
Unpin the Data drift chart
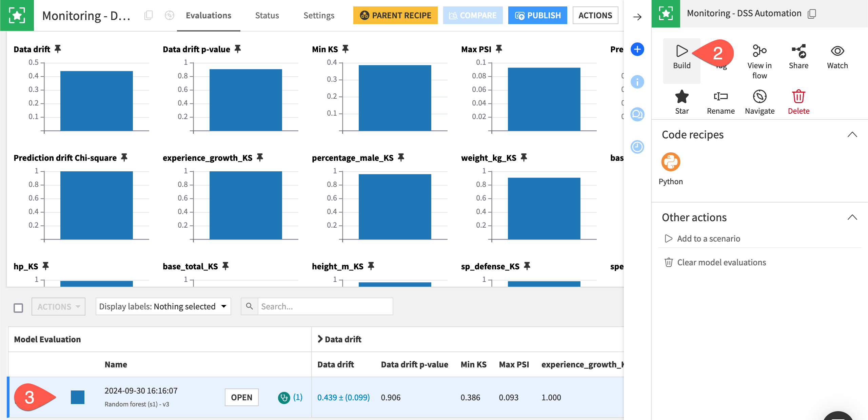click(58, 49)
